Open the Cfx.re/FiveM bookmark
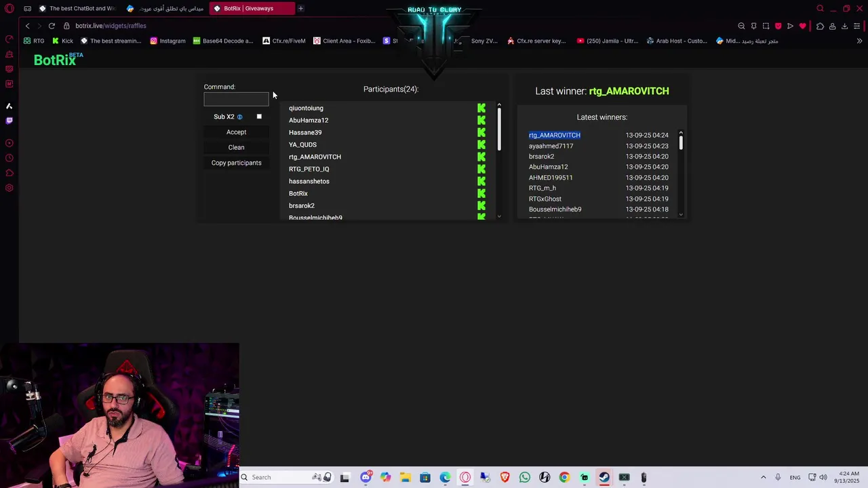 (284, 41)
